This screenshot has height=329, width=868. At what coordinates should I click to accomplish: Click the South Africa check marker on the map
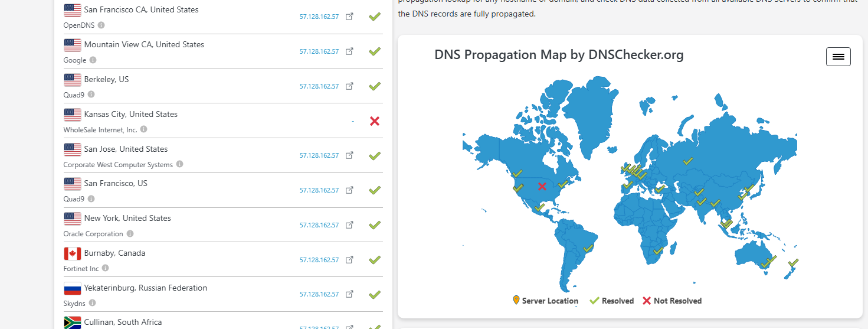[658, 252]
